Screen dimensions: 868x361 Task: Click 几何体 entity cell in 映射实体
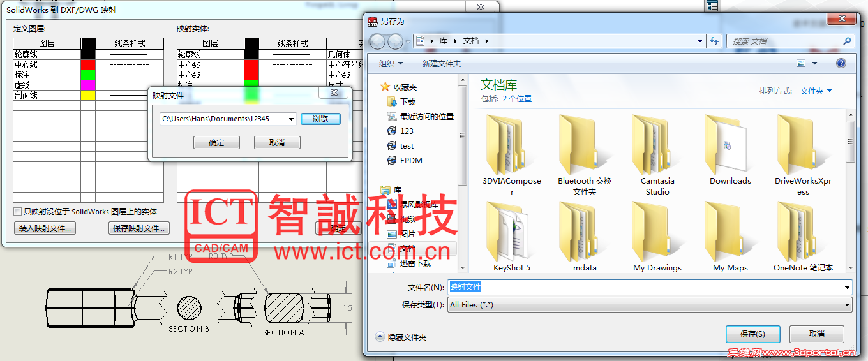[x=345, y=54]
